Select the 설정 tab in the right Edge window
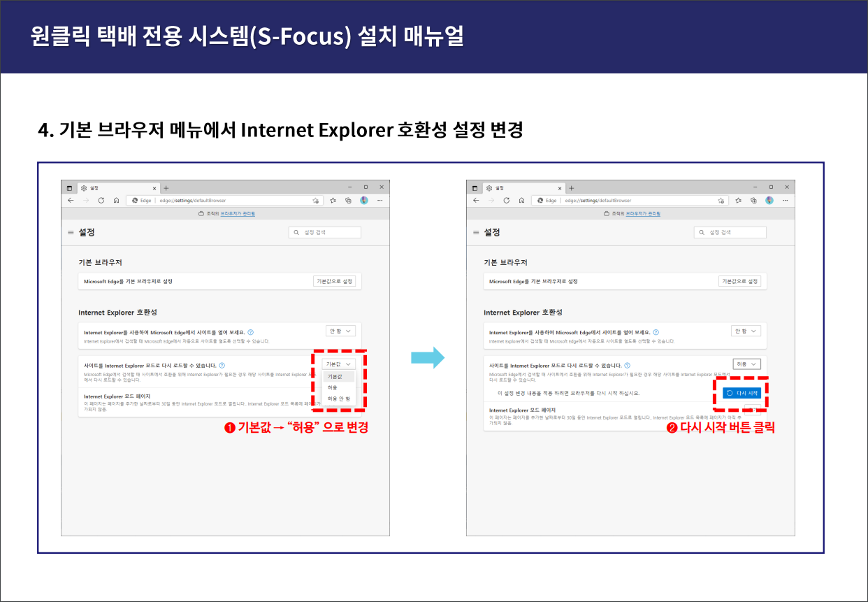Image resolution: width=868 pixels, height=602 pixels. click(x=523, y=188)
